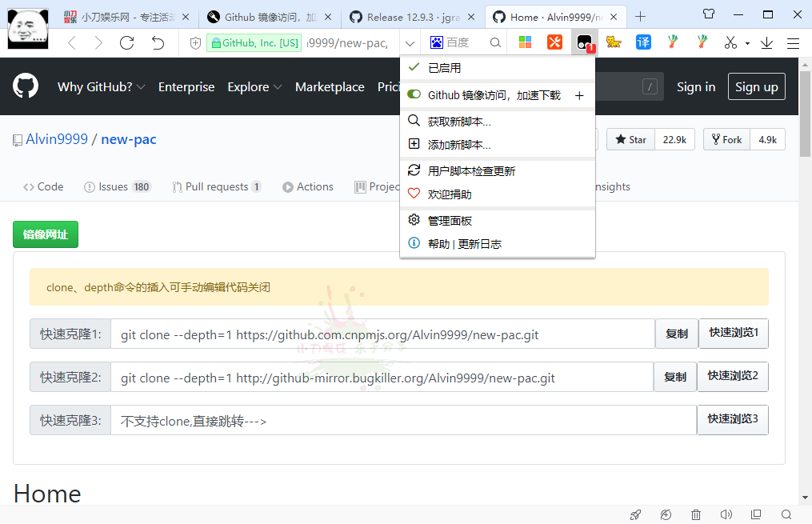This screenshot has width=812, height=524.
Task: Reload the page with refresh icon
Action: (126, 43)
